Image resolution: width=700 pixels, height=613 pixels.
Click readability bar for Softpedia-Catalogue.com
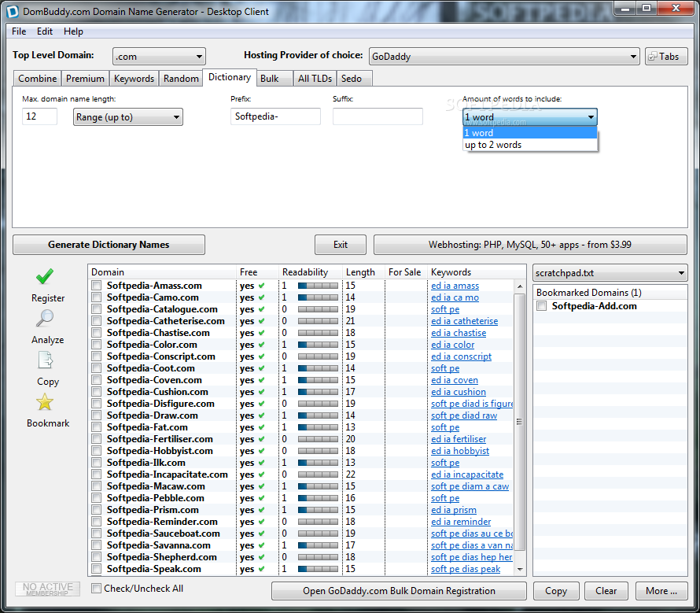click(x=318, y=309)
